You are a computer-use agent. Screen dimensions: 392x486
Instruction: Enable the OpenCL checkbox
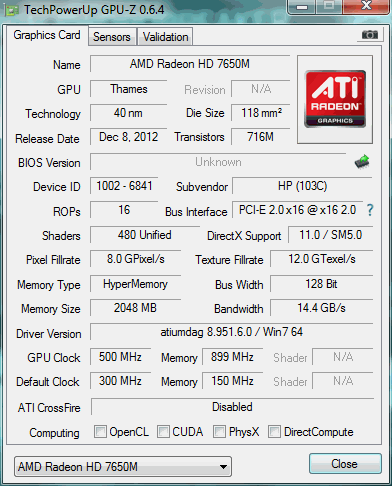tap(100, 431)
